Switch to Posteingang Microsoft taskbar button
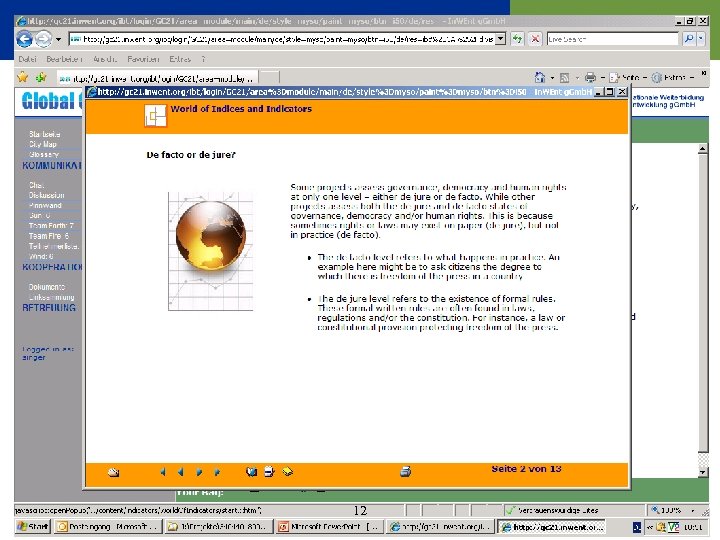Image resolution: width=720 pixels, height=540 pixels. pyautogui.click(x=108, y=527)
